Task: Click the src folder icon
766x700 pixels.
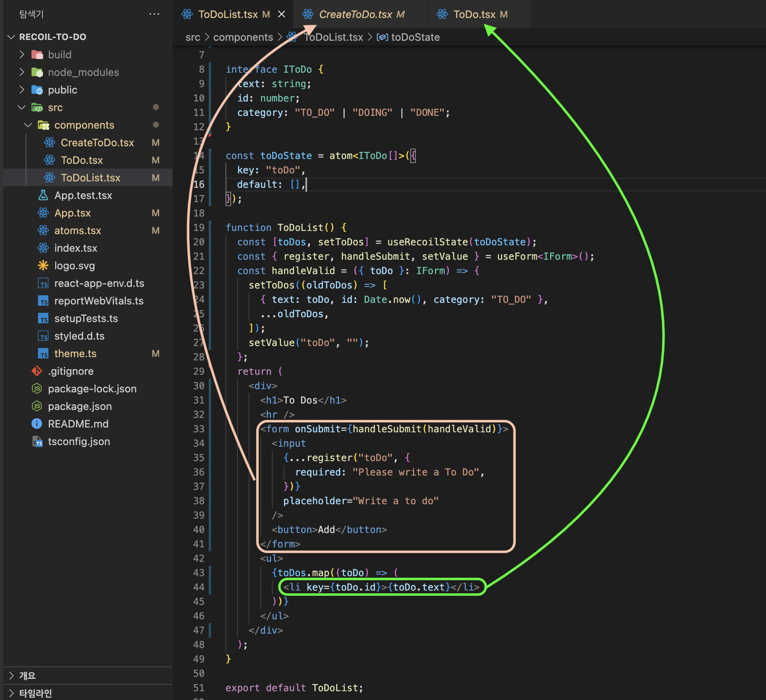Action: point(37,107)
